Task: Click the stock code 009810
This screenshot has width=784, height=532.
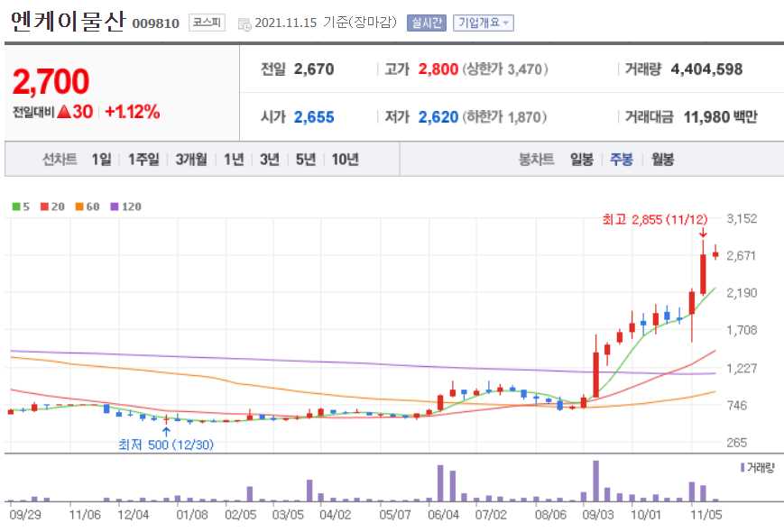Action: point(155,23)
